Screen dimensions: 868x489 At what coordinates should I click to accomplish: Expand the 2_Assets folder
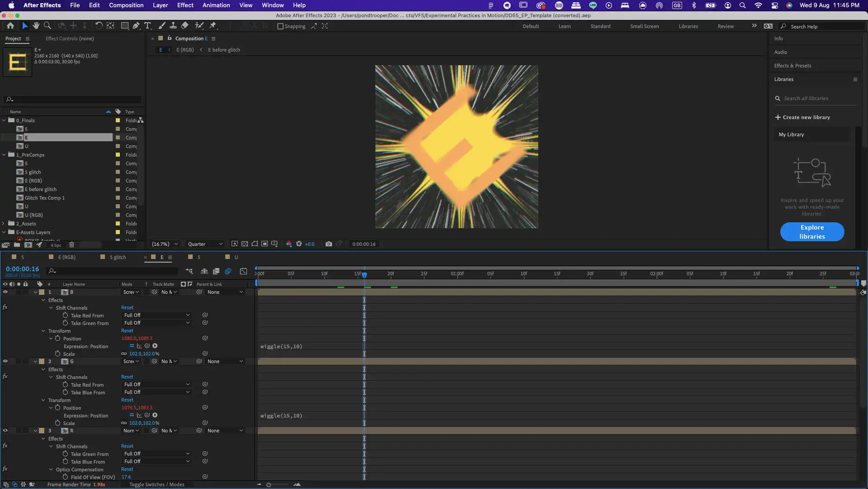[4, 224]
